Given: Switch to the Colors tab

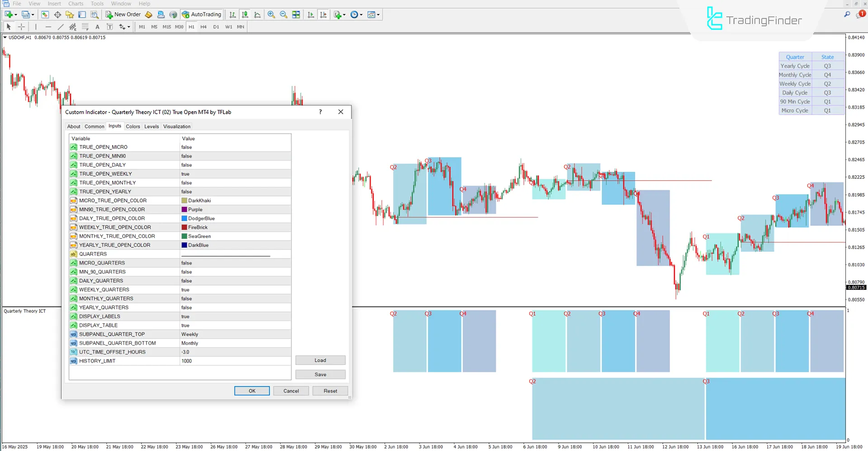Looking at the screenshot, I should [133, 126].
